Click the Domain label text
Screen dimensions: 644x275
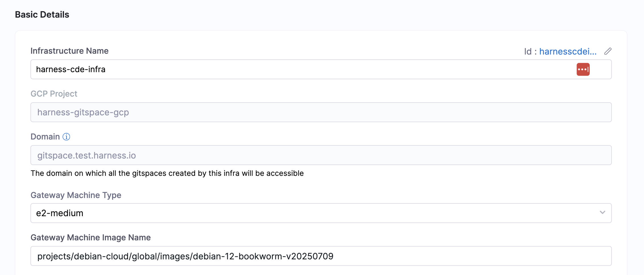(x=45, y=137)
